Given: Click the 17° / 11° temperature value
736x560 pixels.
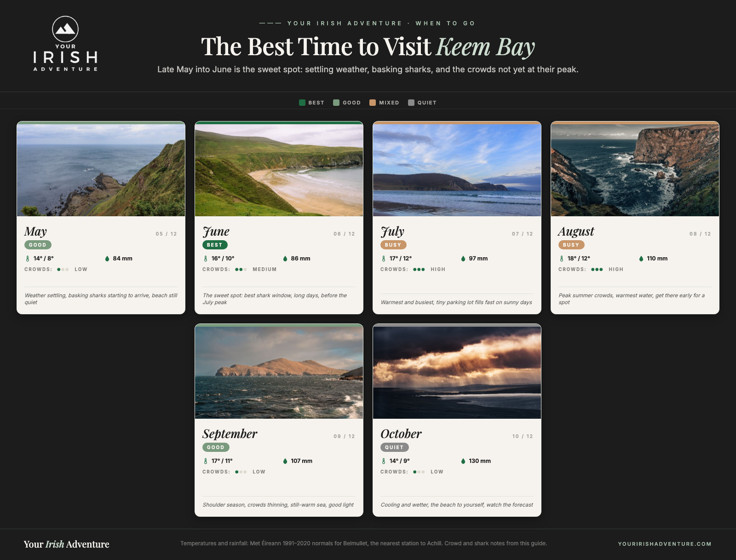Looking at the screenshot, I should (x=222, y=461).
